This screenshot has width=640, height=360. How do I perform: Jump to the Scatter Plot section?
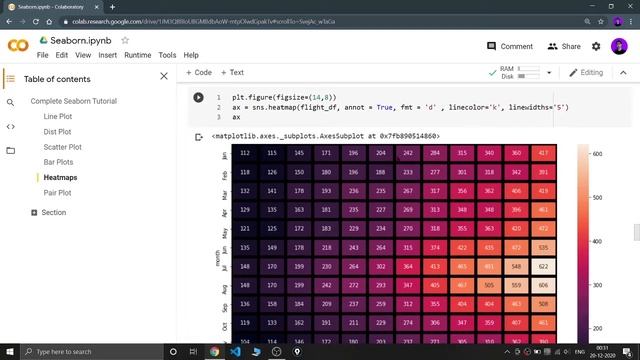pyautogui.click(x=62, y=147)
